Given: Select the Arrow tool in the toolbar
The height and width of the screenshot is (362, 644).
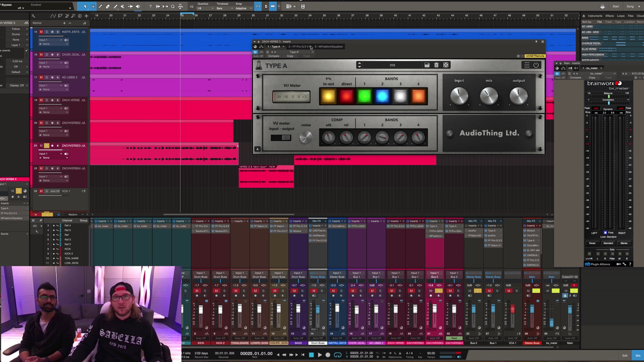Looking at the screenshot, I should tap(85, 6).
